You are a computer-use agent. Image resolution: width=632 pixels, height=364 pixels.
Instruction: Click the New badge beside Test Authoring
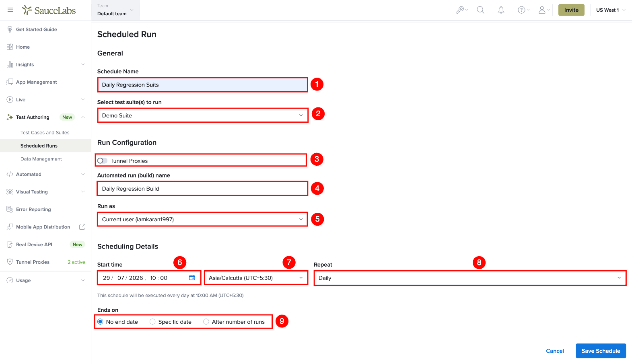click(x=67, y=117)
